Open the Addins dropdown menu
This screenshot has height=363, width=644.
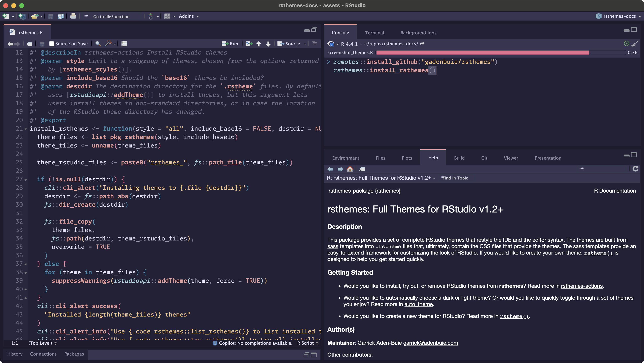pyautogui.click(x=188, y=16)
